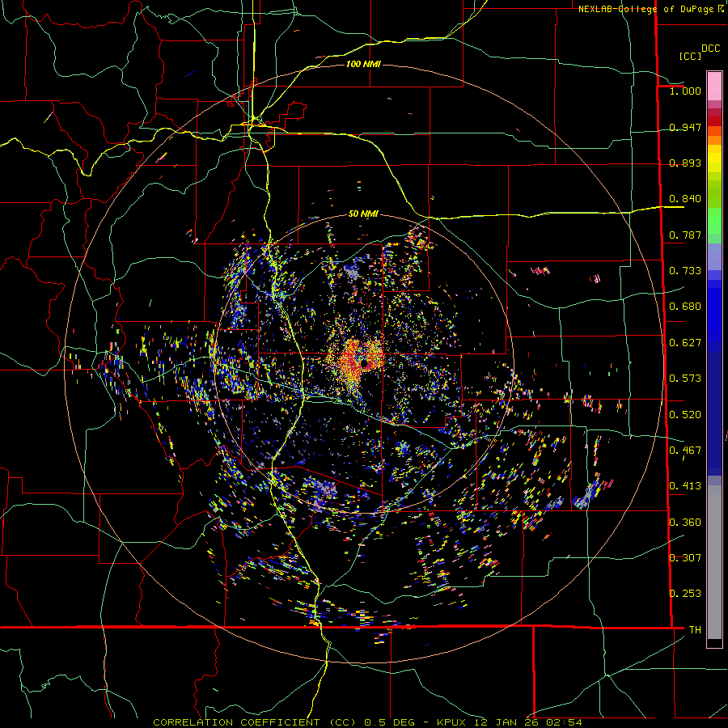Image resolution: width=728 pixels, height=728 pixels.
Task: Click the 0.253 legend value
Action: pyautogui.click(x=685, y=594)
